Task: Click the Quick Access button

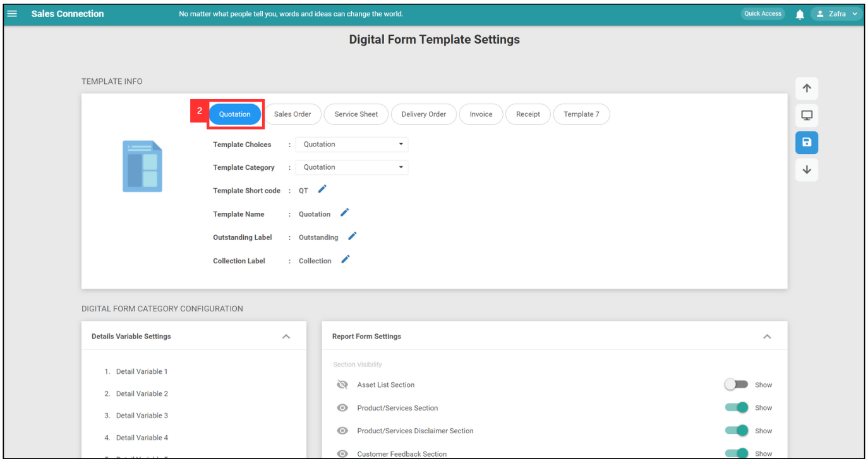Action: 763,14
